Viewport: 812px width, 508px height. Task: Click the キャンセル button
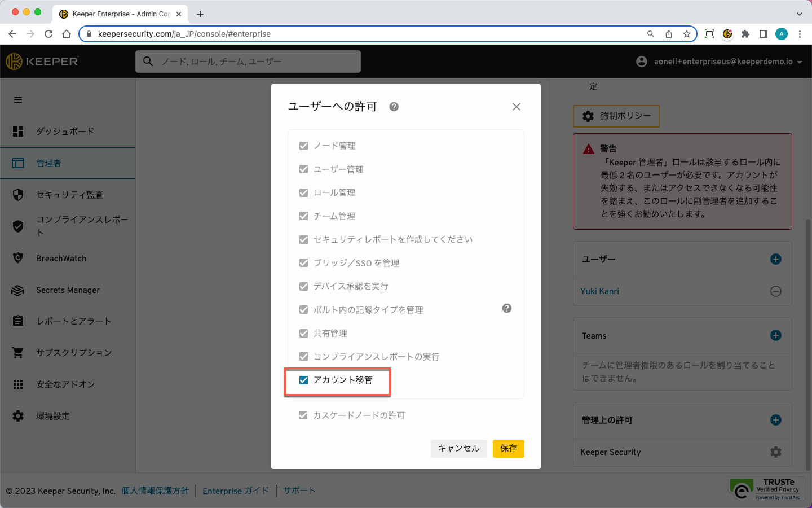click(458, 448)
